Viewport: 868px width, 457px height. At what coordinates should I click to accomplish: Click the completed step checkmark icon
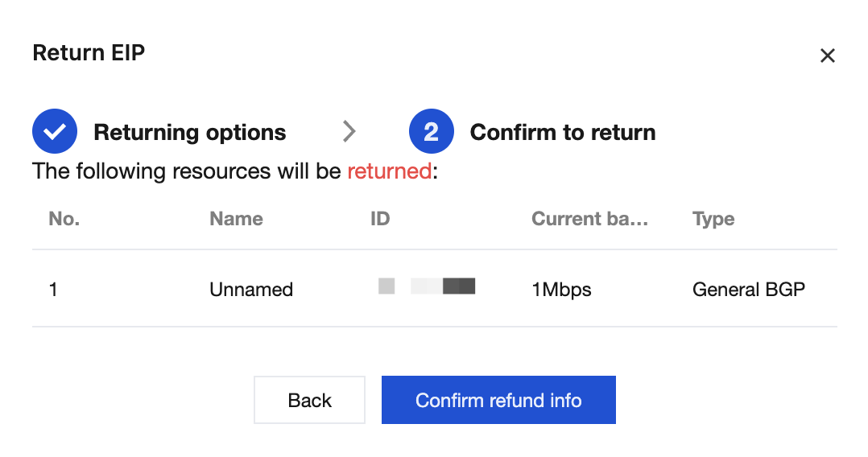pos(55,131)
